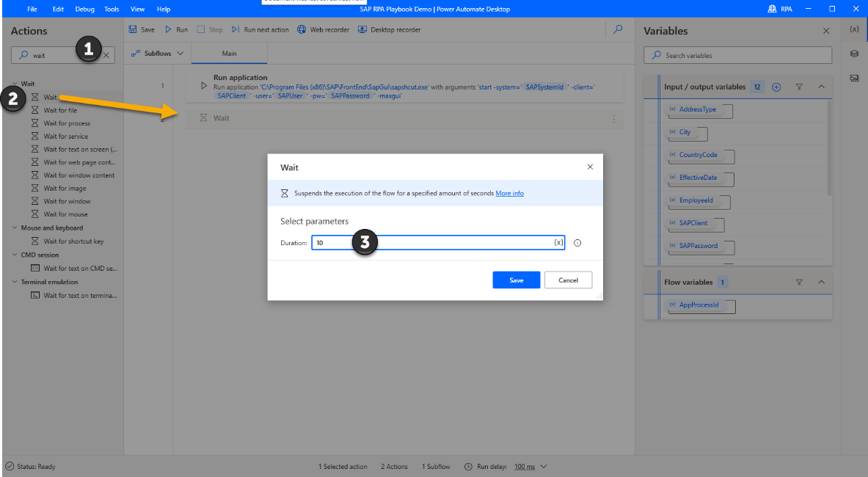Click the RPA account icon
868x477 pixels.
click(x=772, y=9)
